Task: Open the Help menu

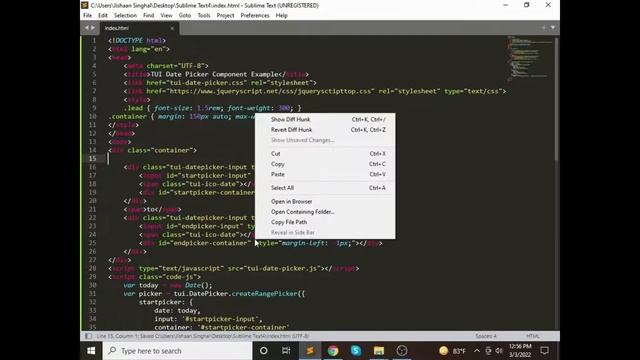Action: tap(282, 16)
